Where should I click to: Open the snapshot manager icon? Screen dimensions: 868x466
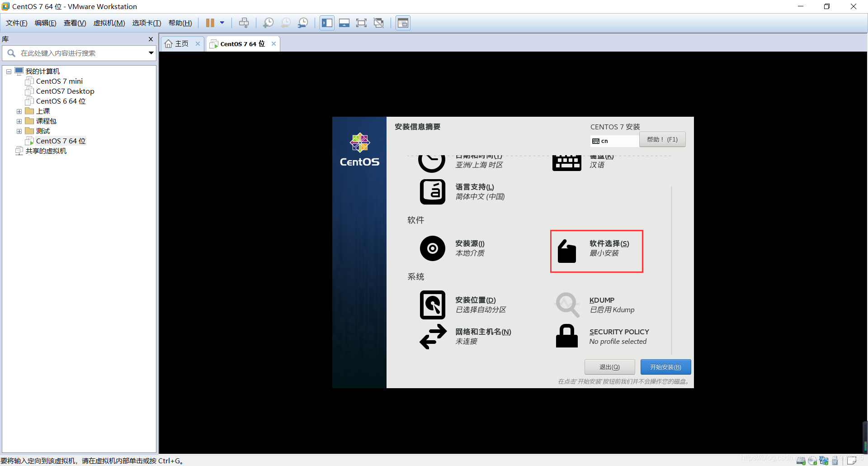tap(303, 23)
